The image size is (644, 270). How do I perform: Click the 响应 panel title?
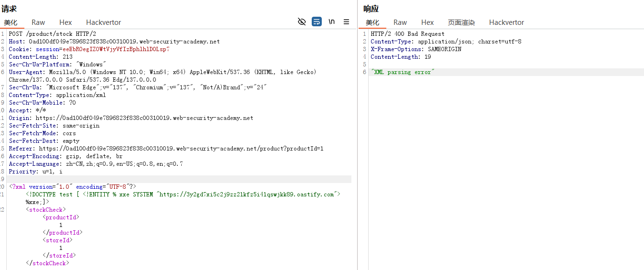pos(371,8)
